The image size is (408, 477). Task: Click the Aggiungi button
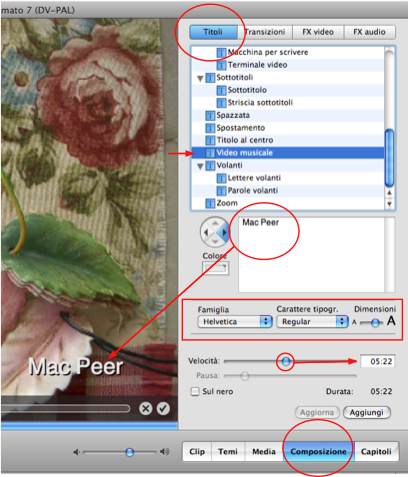click(x=367, y=412)
